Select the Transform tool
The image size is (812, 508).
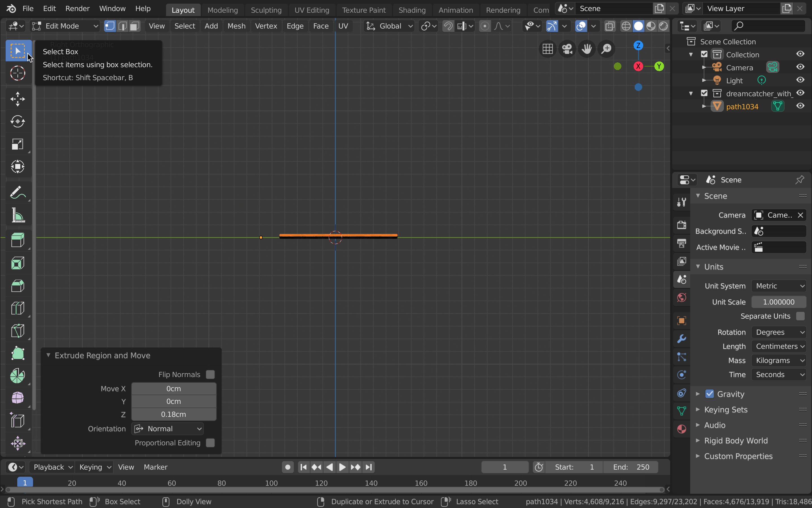click(17, 167)
